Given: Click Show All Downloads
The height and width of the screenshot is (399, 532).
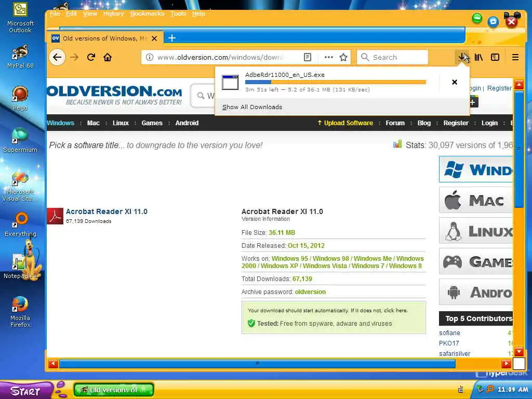Looking at the screenshot, I should point(252,107).
